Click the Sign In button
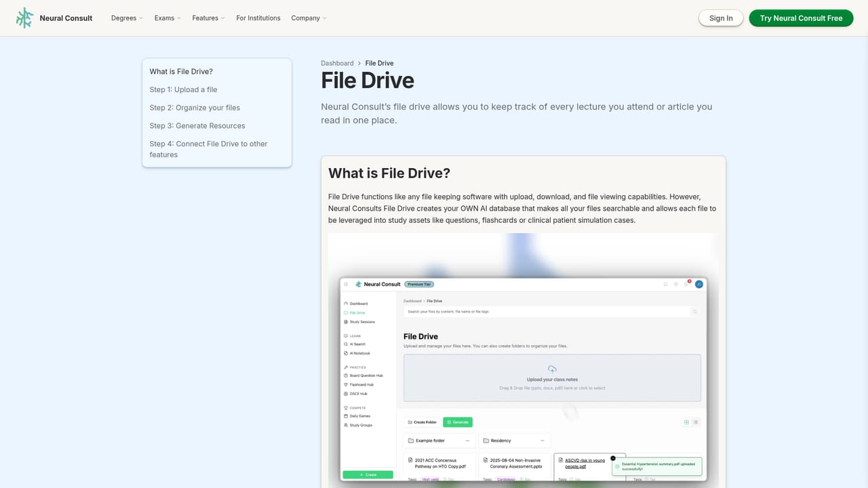Screen dimensions: 868x488 coord(721,18)
